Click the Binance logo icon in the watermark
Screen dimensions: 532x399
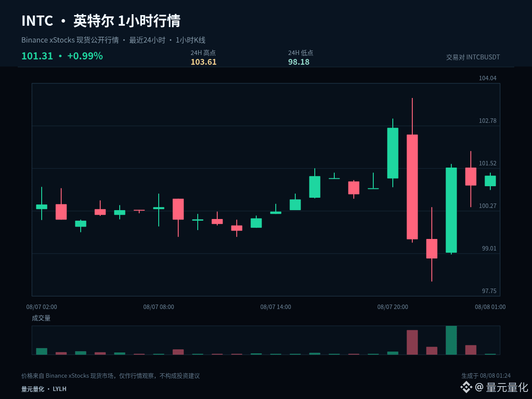tap(466, 387)
